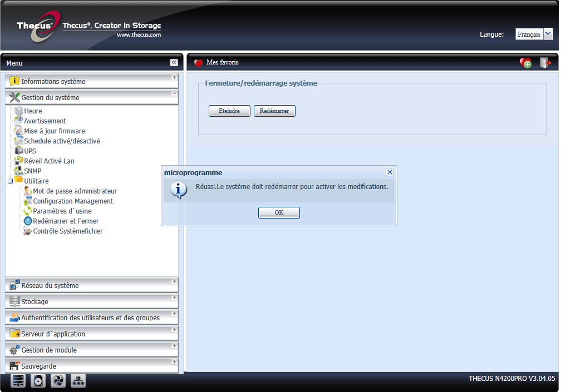The image size is (561, 392).
Task: Click the fan status icon
Action: pyautogui.click(x=58, y=381)
